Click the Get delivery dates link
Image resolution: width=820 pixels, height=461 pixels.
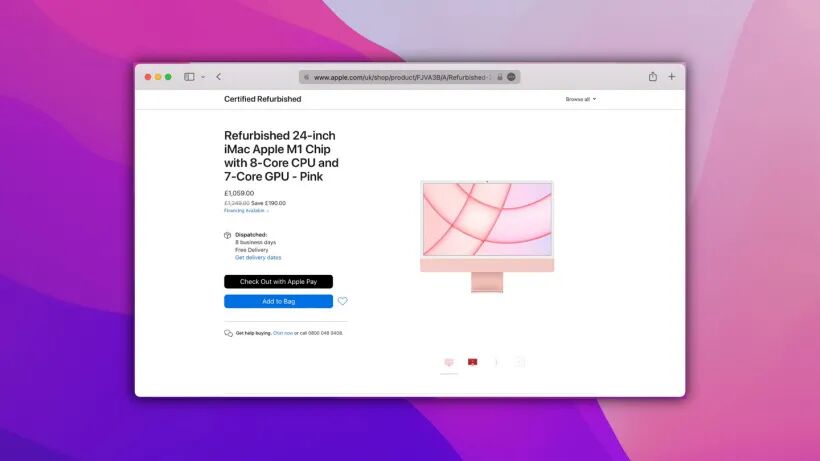tap(258, 258)
